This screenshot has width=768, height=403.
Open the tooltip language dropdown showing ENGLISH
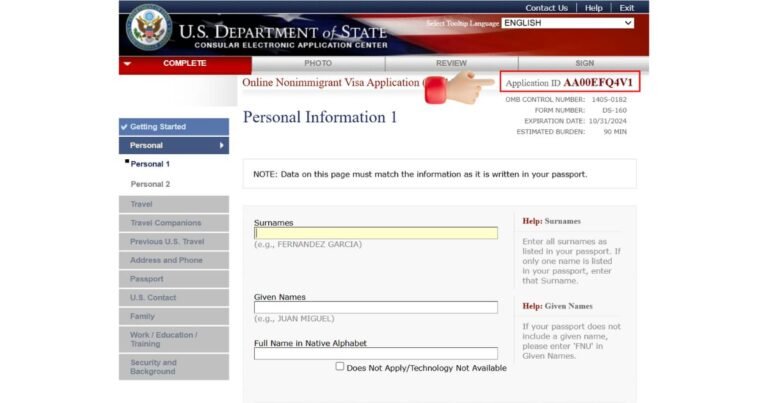coord(567,23)
